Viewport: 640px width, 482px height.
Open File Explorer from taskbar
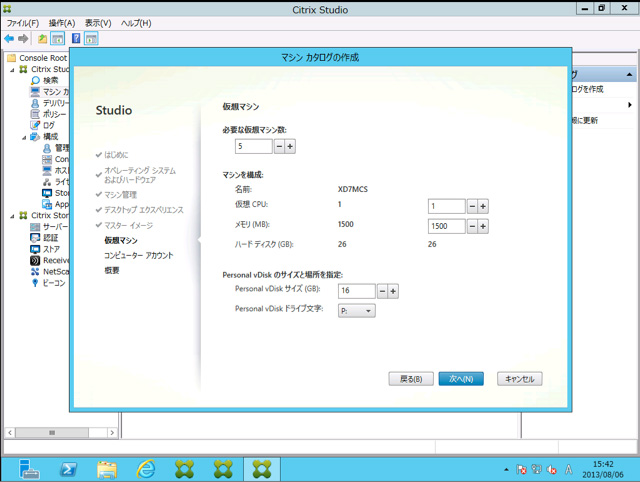tap(107, 469)
